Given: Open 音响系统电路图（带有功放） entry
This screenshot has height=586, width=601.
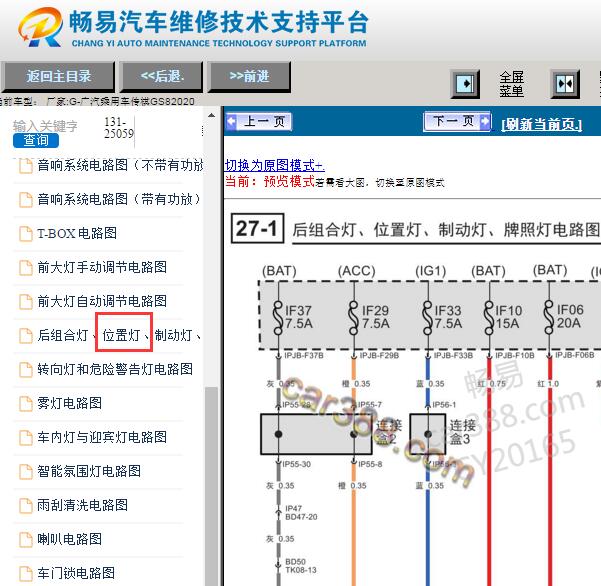Looking at the screenshot, I should coord(119,199).
